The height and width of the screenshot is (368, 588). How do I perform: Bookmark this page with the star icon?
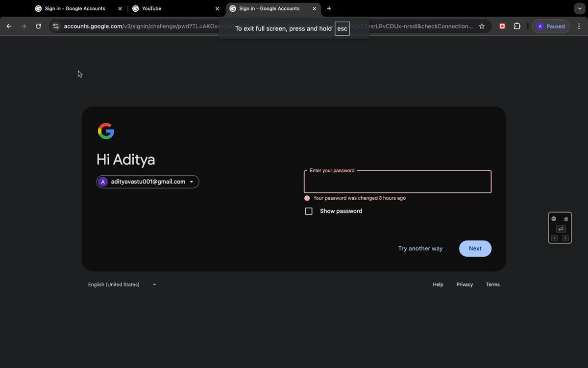click(482, 26)
